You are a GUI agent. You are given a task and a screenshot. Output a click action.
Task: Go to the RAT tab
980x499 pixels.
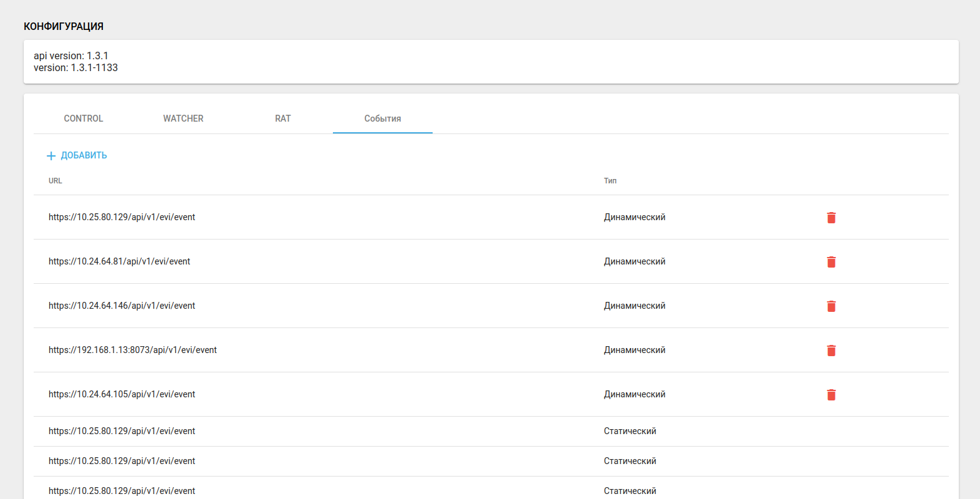283,119
